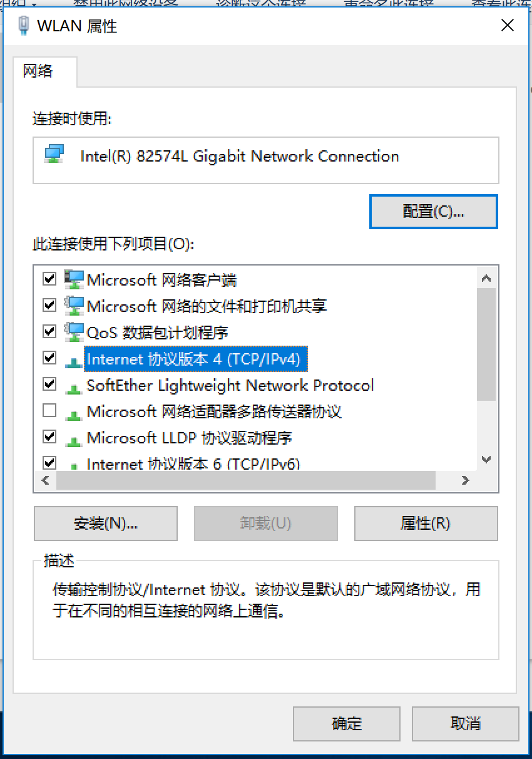Screen dimensions: 532x759
Task: Select the 文件和打印机共享 item icon
Action: 74,305
